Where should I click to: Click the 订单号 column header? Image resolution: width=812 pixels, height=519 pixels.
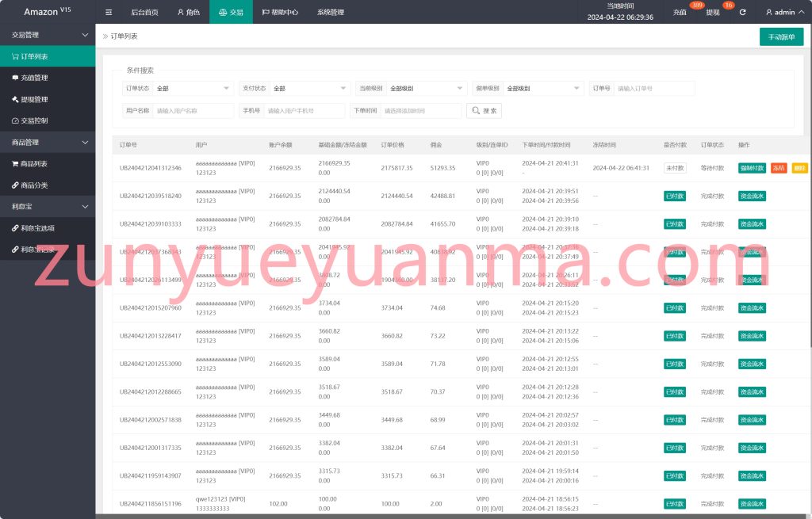coord(128,145)
